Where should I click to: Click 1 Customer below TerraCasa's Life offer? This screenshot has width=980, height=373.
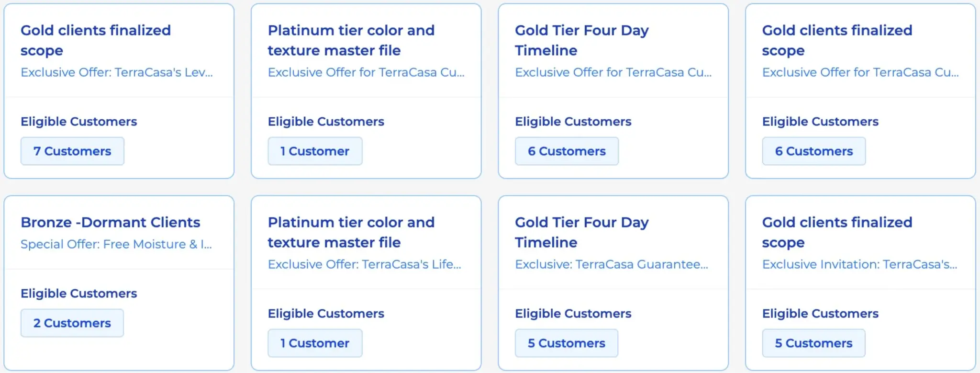click(315, 343)
